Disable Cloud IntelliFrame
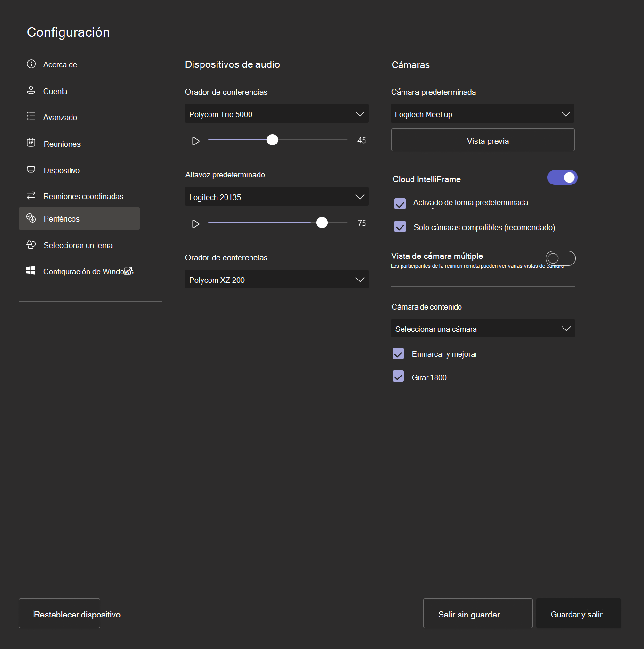Screen dimensions: 644x649 pos(562,177)
